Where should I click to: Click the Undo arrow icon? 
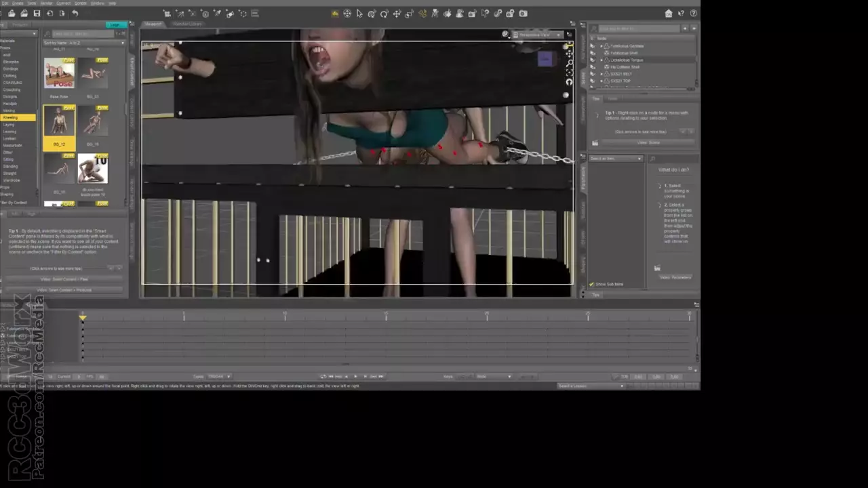[x=75, y=14]
